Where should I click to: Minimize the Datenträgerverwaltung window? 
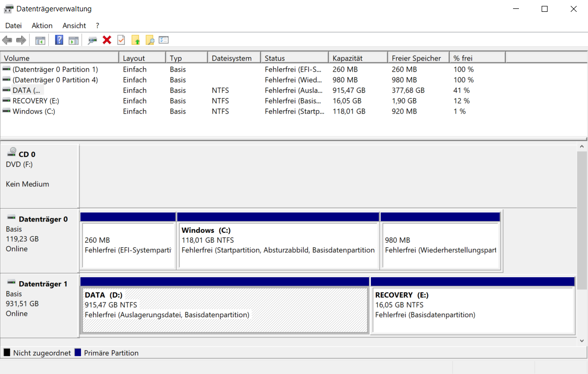(516, 8)
